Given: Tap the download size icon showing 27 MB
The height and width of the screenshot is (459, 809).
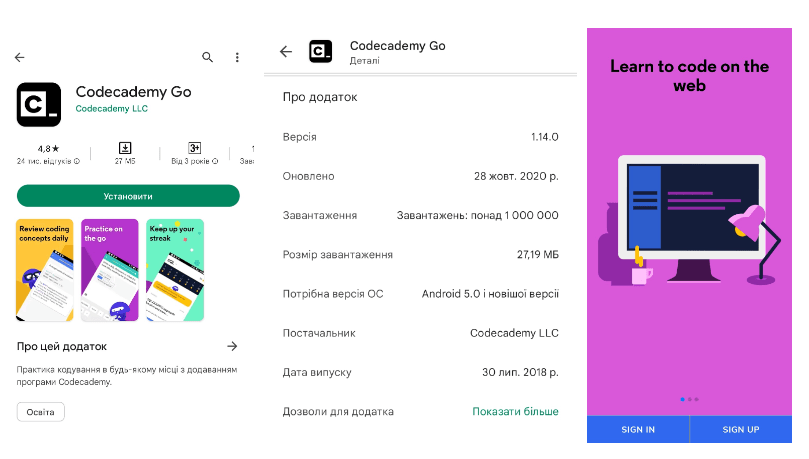Looking at the screenshot, I should point(125,148).
